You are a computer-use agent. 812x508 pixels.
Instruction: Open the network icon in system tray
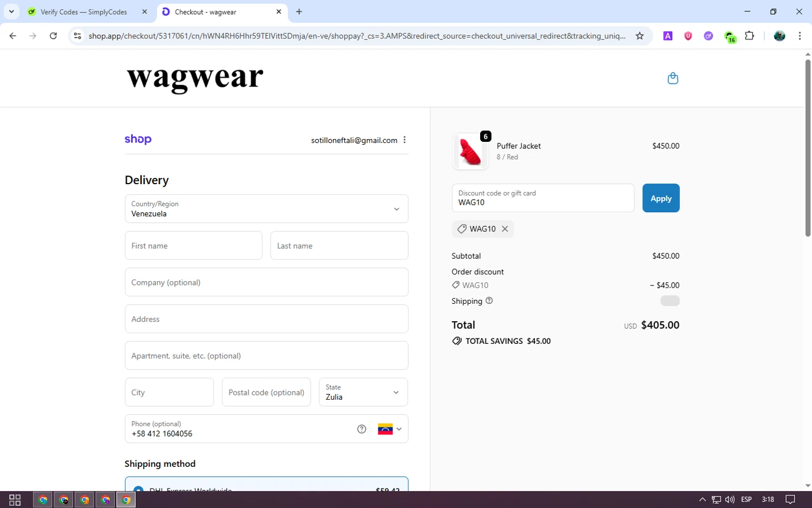[716, 499]
